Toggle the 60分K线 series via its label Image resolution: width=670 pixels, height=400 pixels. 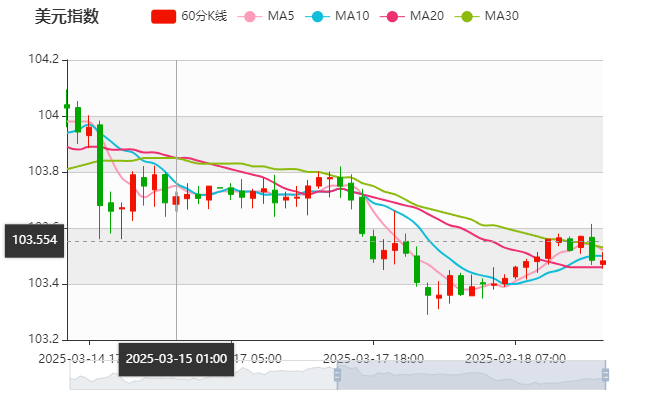pos(208,17)
